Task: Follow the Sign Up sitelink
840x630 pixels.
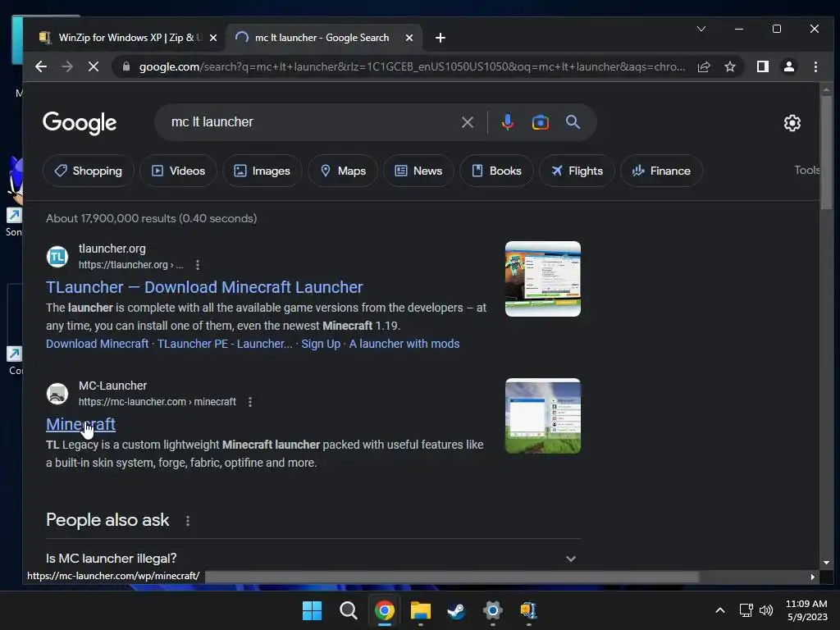Action: pos(321,344)
